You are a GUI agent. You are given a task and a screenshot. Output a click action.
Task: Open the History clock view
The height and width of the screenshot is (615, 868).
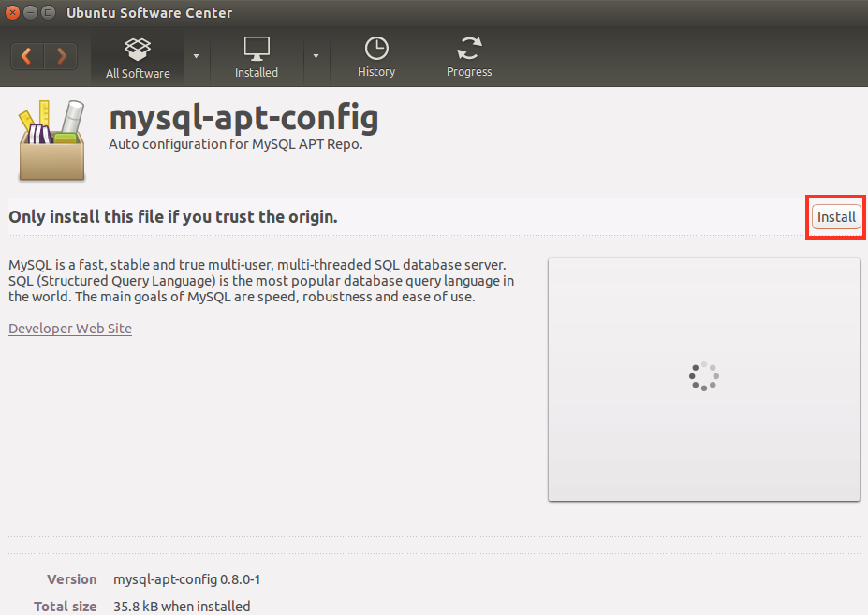pos(376,58)
